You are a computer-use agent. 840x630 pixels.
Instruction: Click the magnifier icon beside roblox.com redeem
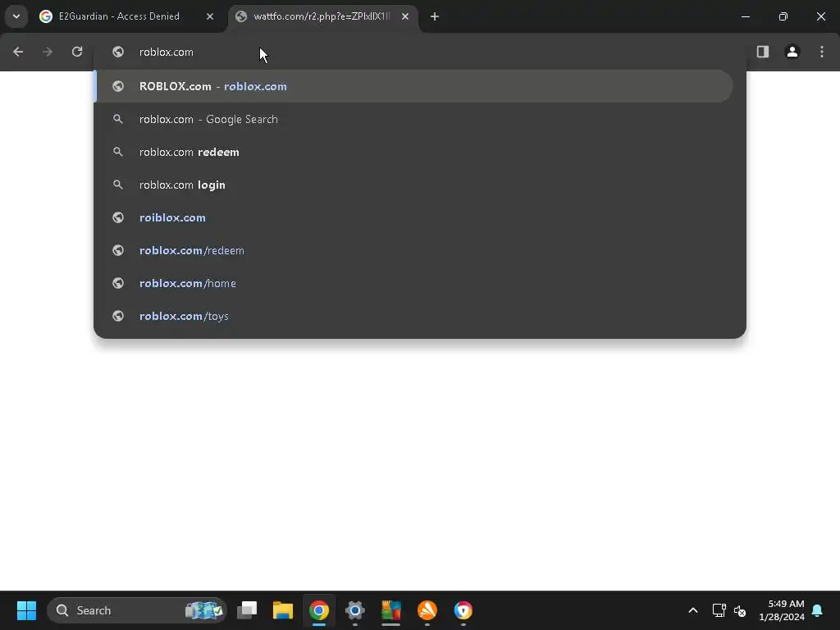pos(118,152)
